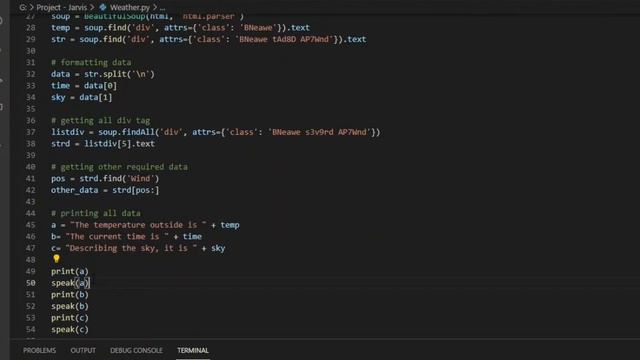Click 'other_data = strd[pos:]' line
The height and width of the screenshot is (360, 640).
105,190
